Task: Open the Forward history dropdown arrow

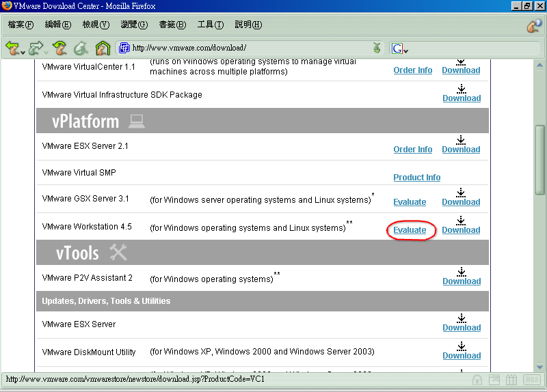Action: coord(45,51)
